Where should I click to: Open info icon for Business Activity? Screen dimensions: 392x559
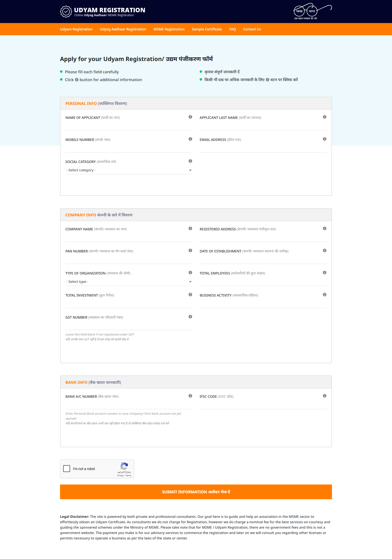pos(325,295)
